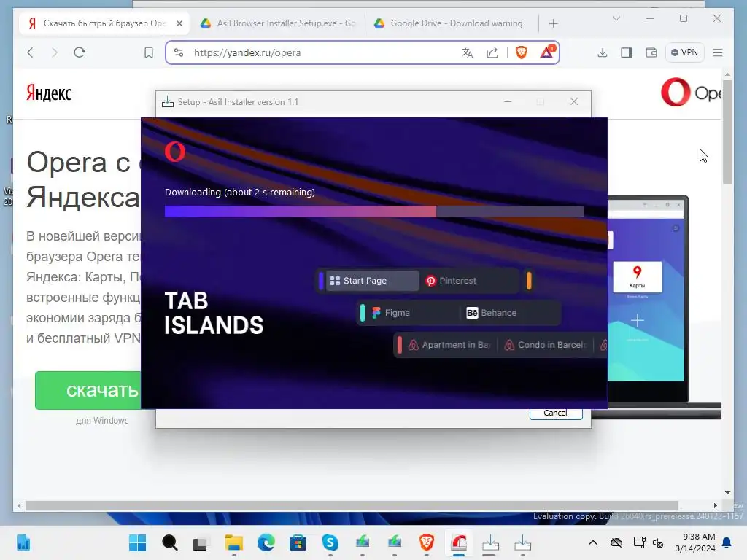The height and width of the screenshot is (560, 747).
Task: Open site settings icon in address bar
Action: click(179, 52)
